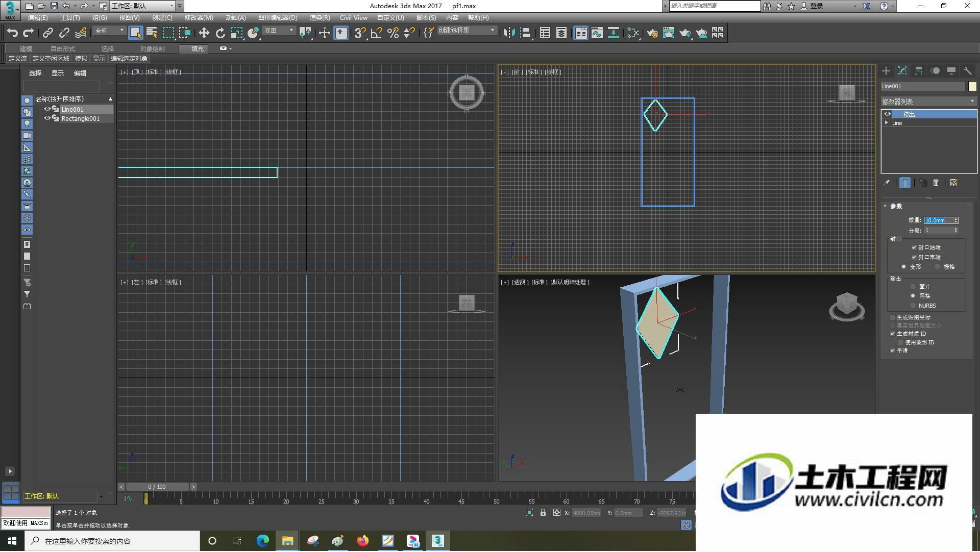This screenshot has height=552, width=980.
Task: Open the 工作区: 默认 dropdown in title bar
Action: click(143, 6)
